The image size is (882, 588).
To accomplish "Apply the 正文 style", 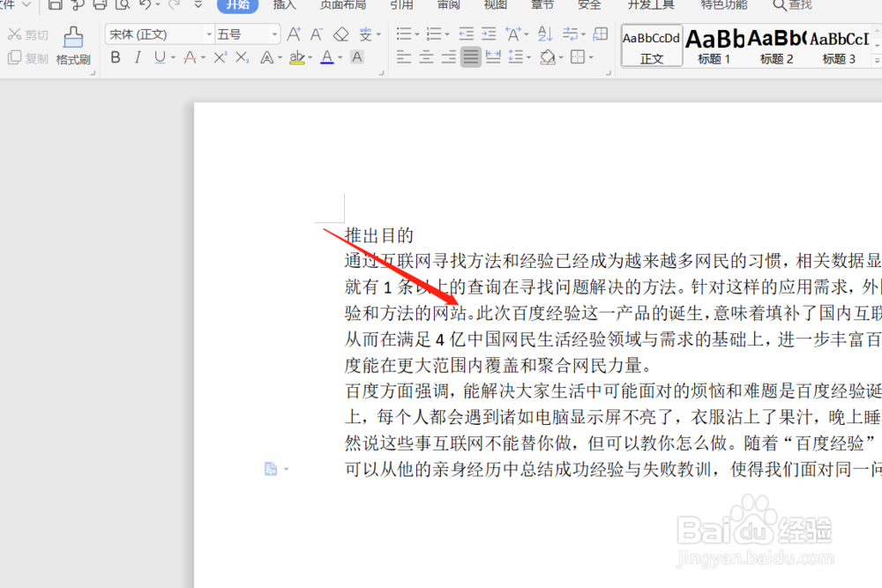I will [x=652, y=46].
